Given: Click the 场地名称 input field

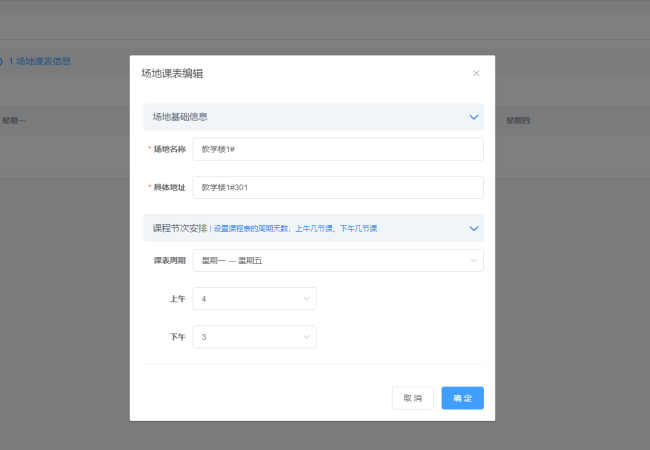Looking at the screenshot, I should pyautogui.click(x=338, y=149).
